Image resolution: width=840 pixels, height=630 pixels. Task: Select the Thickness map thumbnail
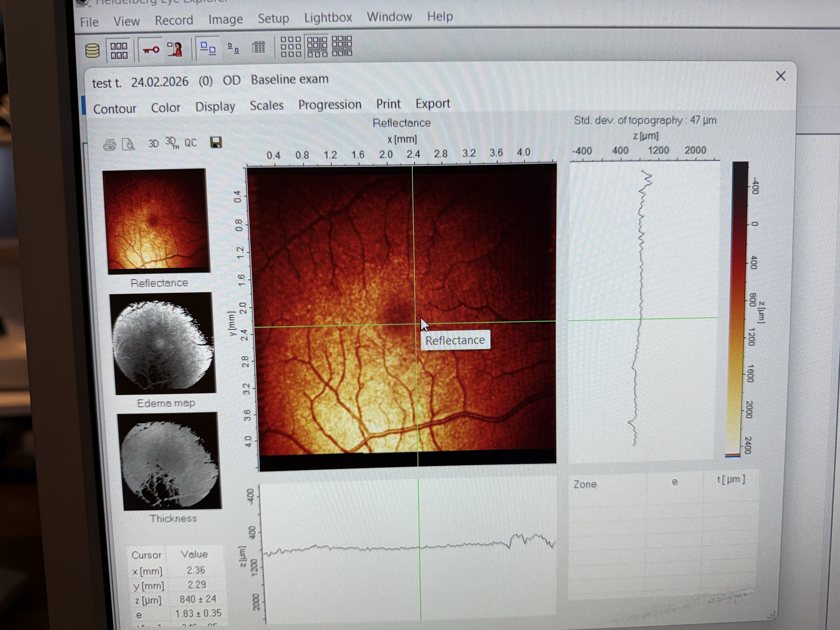[170, 461]
